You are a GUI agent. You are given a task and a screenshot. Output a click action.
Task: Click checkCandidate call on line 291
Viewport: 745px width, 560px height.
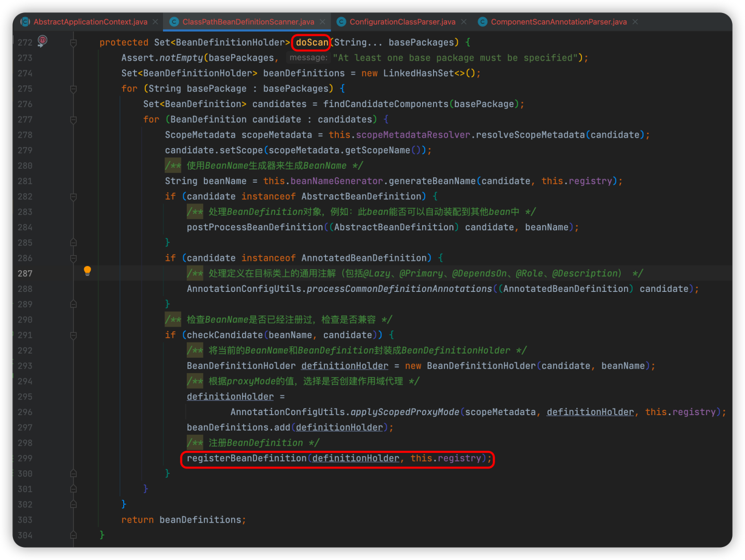225,335
